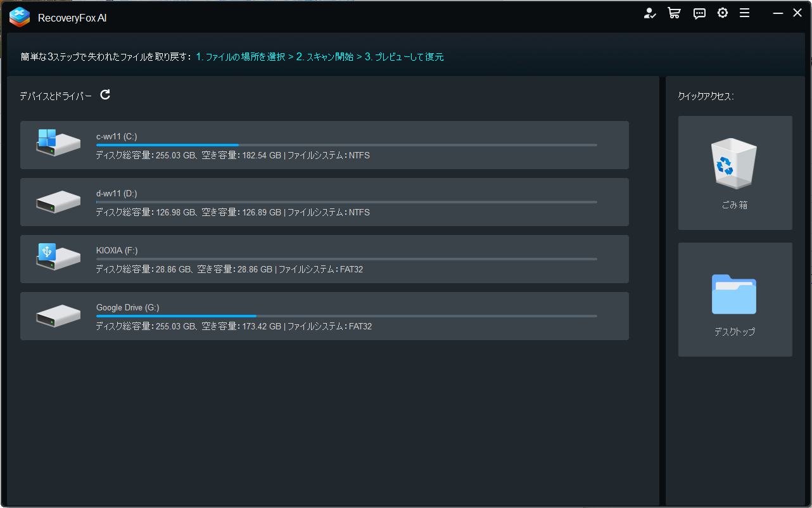Open the shopping cart to purchase
The image size is (812, 508).
674,13
